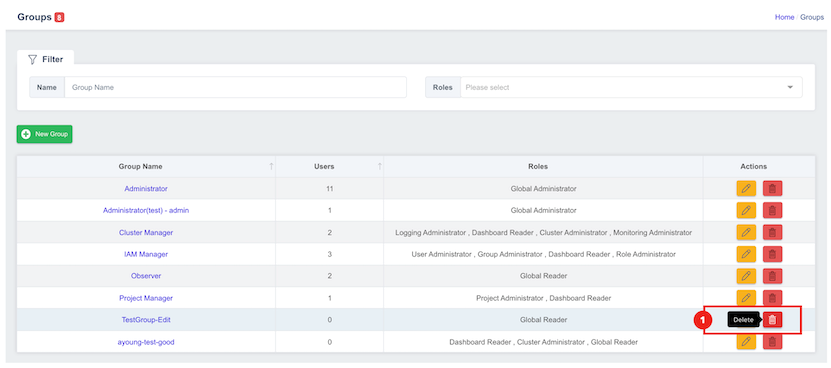The height and width of the screenshot is (368, 831).
Task: Click the New Group button
Action: coord(45,134)
